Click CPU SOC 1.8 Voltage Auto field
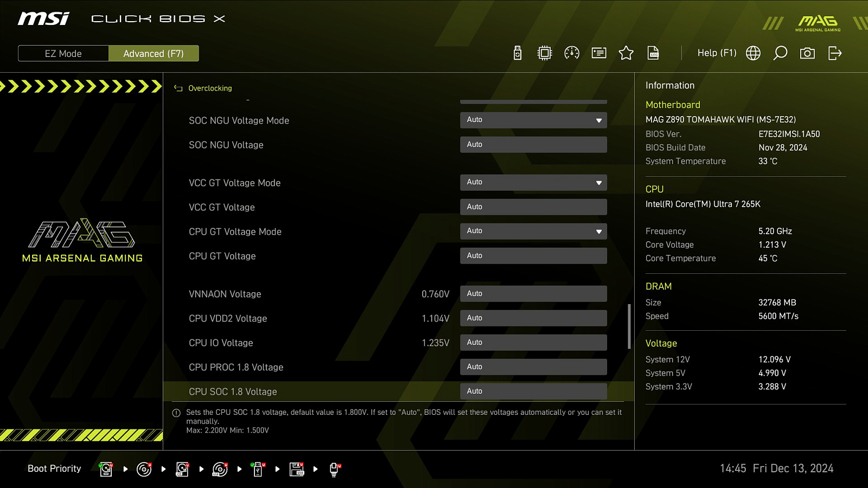868x488 pixels. [x=533, y=391]
